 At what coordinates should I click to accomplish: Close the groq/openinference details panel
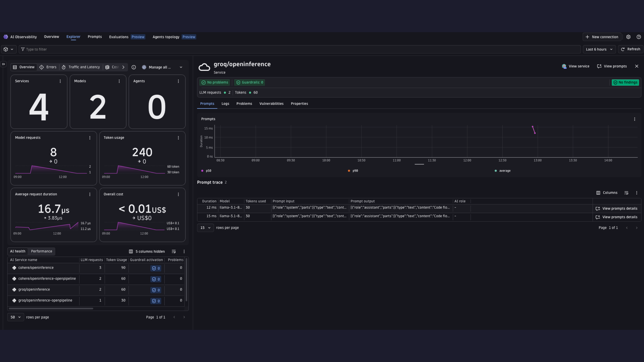coord(636,66)
